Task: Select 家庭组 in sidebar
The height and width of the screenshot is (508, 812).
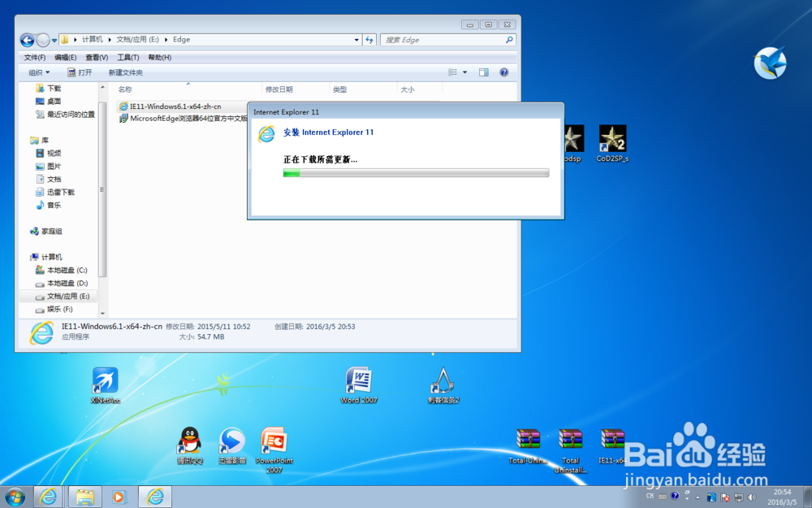Action: click(46, 231)
